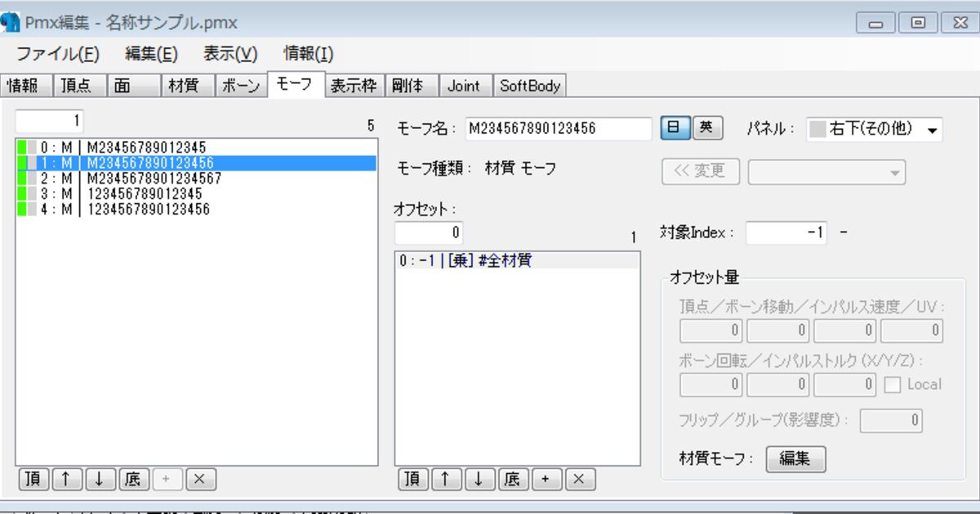The height and width of the screenshot is (514, 980).
Task: Move morph to top in morph list
Action: [33, 480]
